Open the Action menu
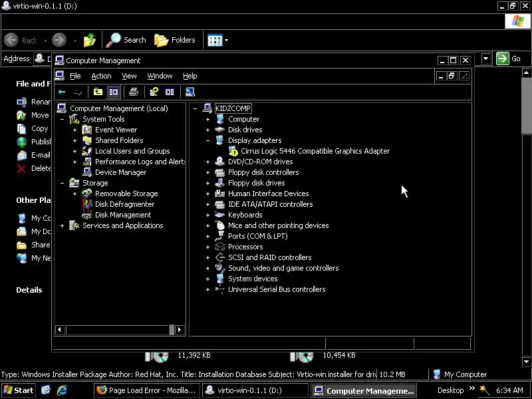The width and height of the screenshot is (532, 399). click(x=101, y=76)
